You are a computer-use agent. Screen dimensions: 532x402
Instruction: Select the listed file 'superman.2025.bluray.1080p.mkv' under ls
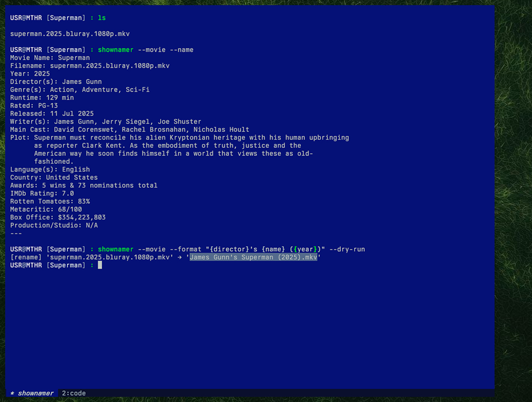click(70, 34)
